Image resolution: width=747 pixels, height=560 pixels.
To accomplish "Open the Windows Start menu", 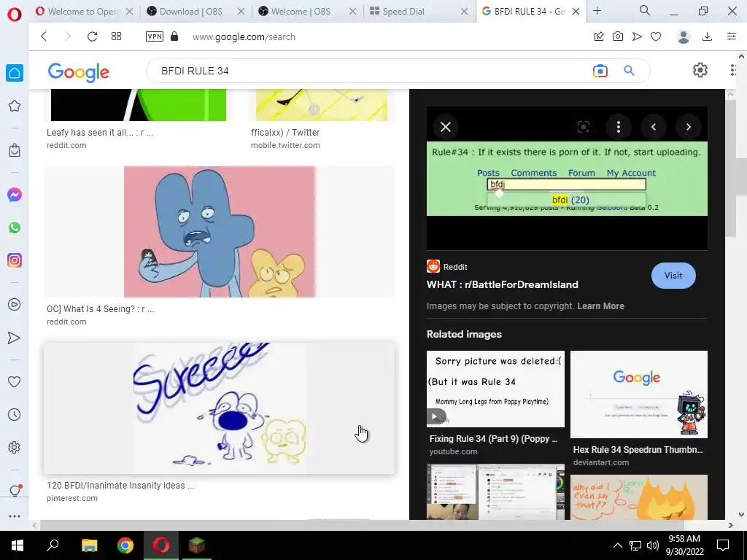I will click(x=18, y=545).
